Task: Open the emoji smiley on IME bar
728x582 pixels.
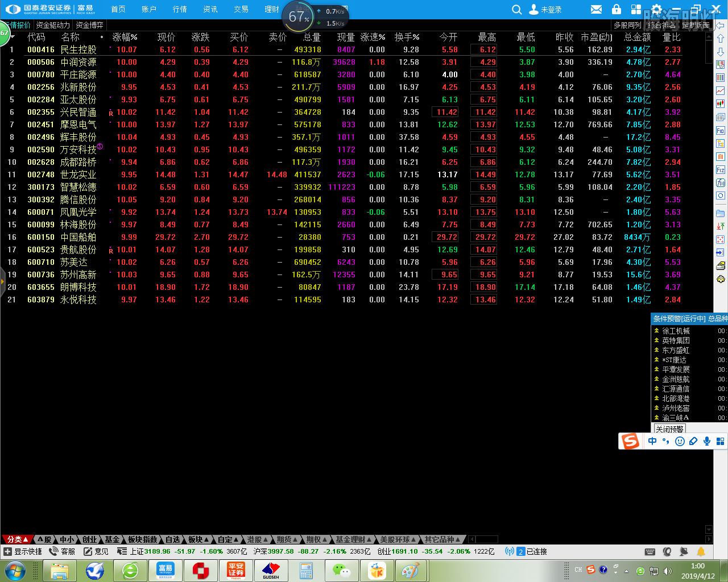Action: click(x=680, y=441)
